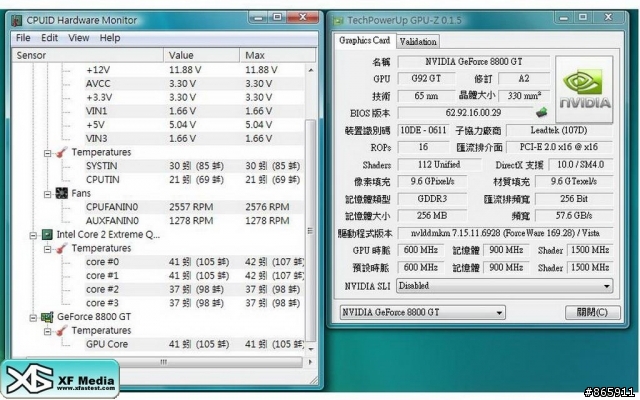Click the Leadtek (107D) subvendor field
Image resolution: width=640 pixels, height=400 pixels.
[559, 130]
